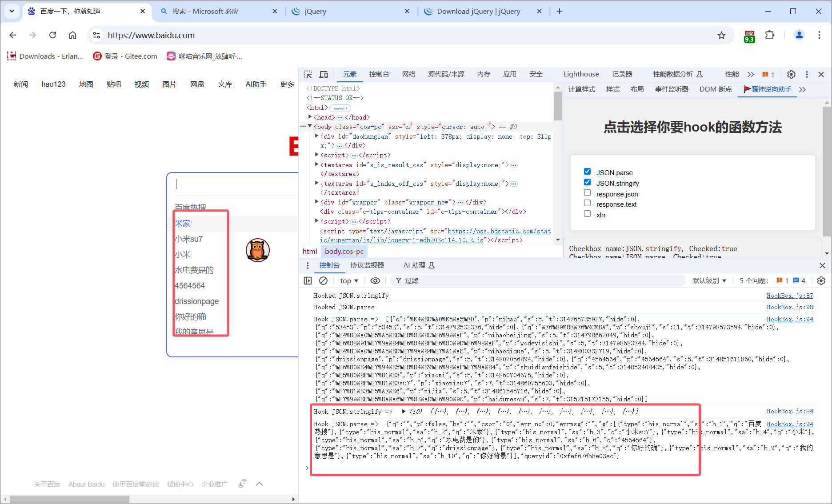Image resolution: width=832 pixels, height=504 pixels.
Task: Switch to the 样式 sidebar tab
Action: (613, 89)
